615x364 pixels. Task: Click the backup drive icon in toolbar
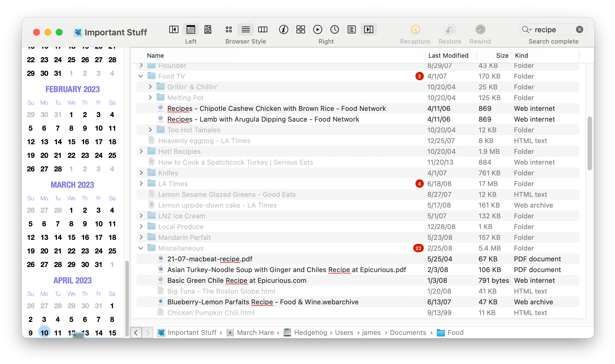[x=208, y=29]
